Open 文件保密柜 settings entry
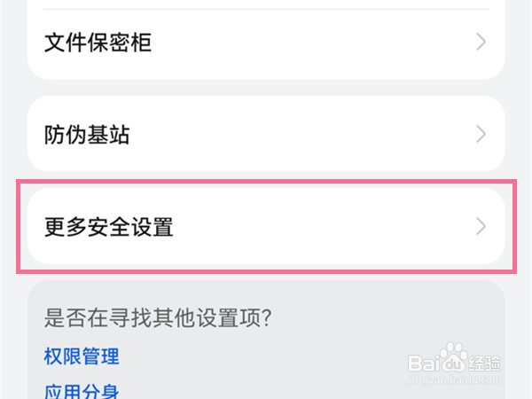The image size is (532, 399). (x=266, y=43)
